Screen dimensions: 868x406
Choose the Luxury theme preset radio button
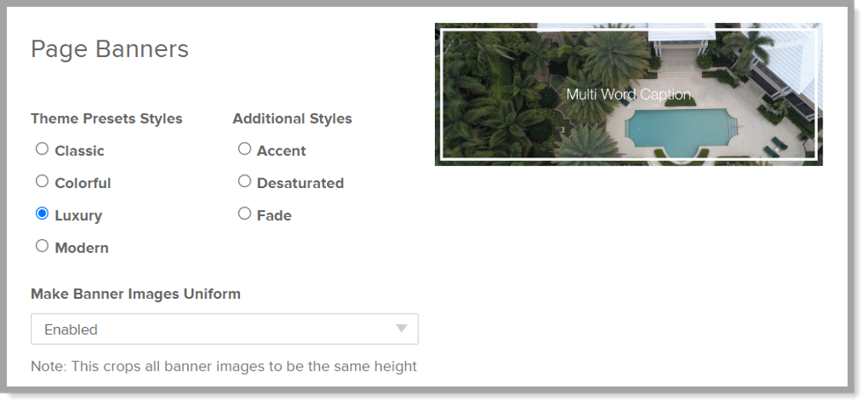pos(42,214)
